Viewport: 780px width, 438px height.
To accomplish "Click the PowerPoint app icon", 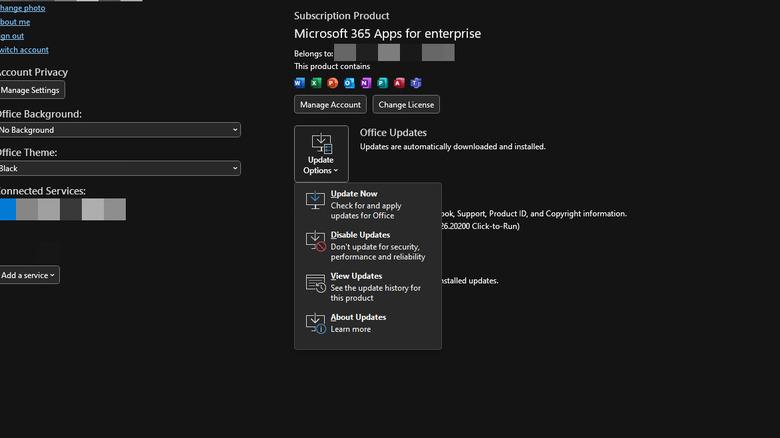I will pos(333,83).
